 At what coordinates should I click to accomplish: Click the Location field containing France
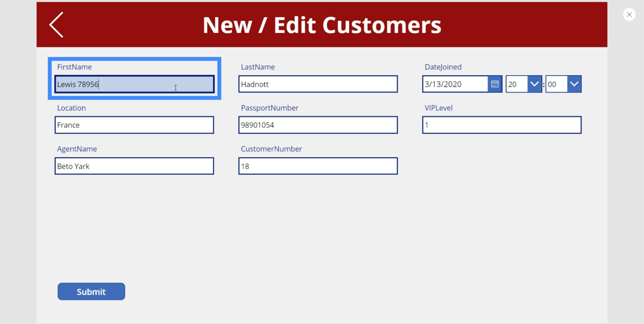click(134, 125)
